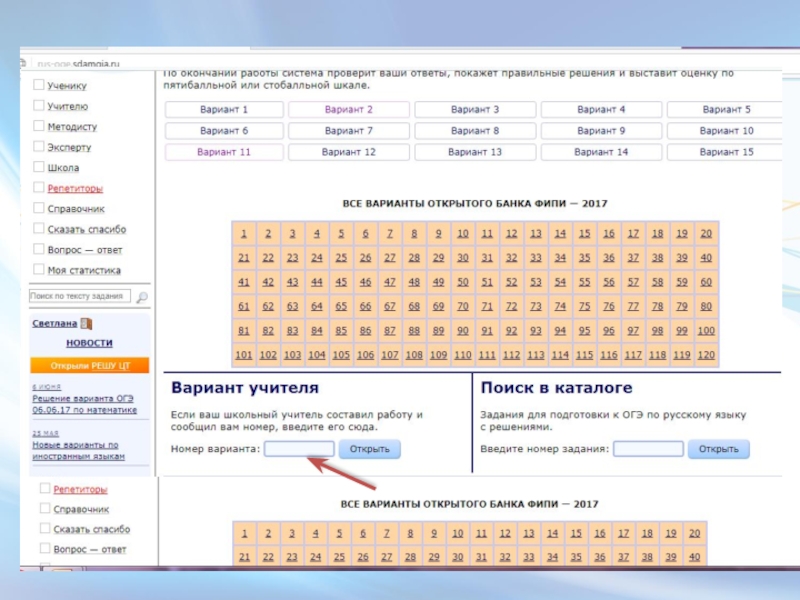Open FIPI bank variant number 120
Viewport: 800px width, 600px height.
[x=706, y=355]
